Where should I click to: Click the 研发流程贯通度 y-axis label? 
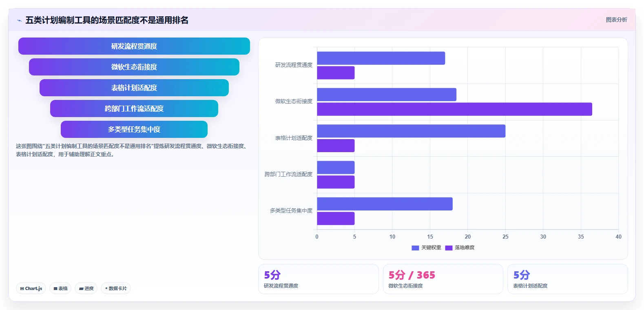pos(294,65)
